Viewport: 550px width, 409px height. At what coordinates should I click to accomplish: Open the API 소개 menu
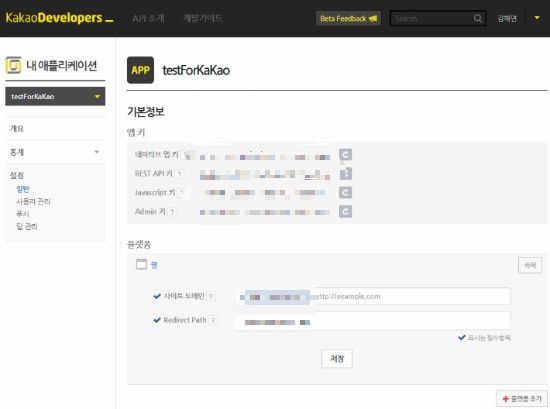(148, 18)
